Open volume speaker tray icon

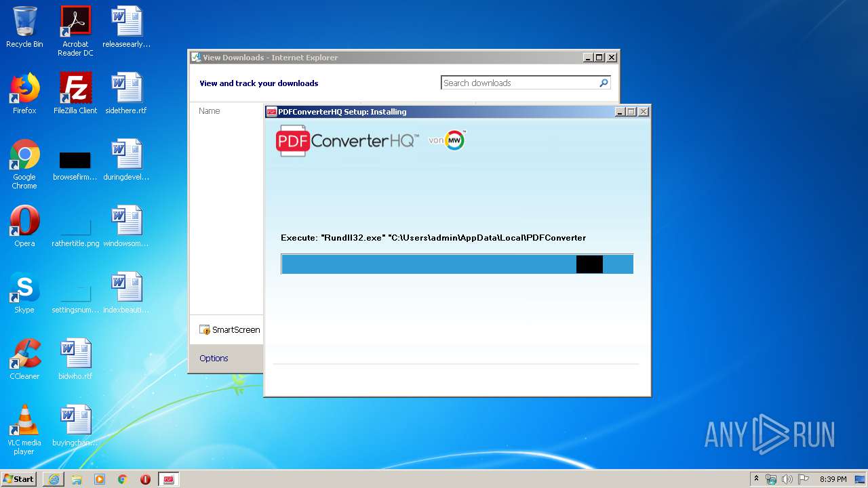pyautogui.click(x=787, y=479)
